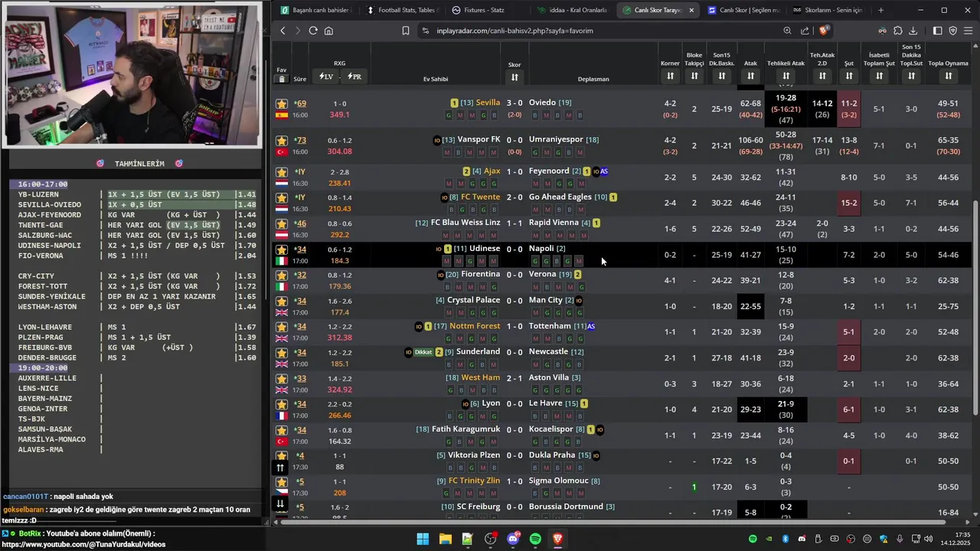The height and width of the screenshot is (551, 980).
Task: Sort by Son 15 Dakika Topl.Sut arrows
Action: point(911,76)
